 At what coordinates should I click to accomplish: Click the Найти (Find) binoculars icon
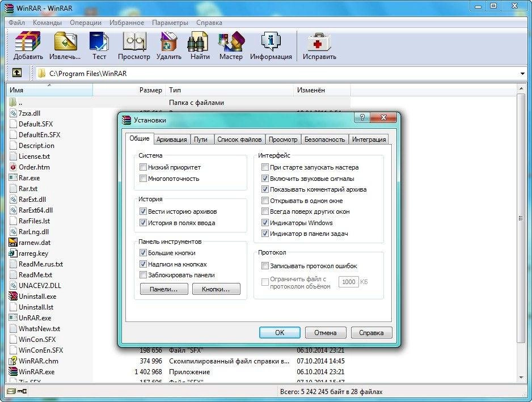198,42
